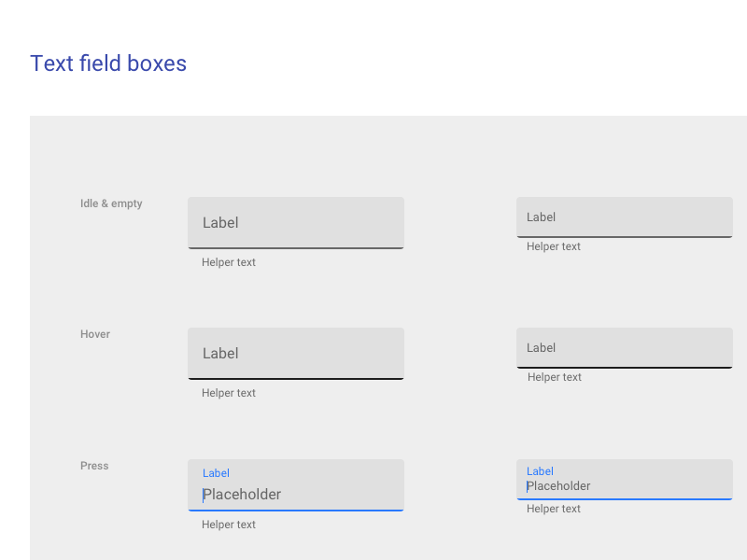Image resolution: width=747 pixels, height=560 pixels.
Task: Click the helper text under the hover field
Action: pos(229,392)
